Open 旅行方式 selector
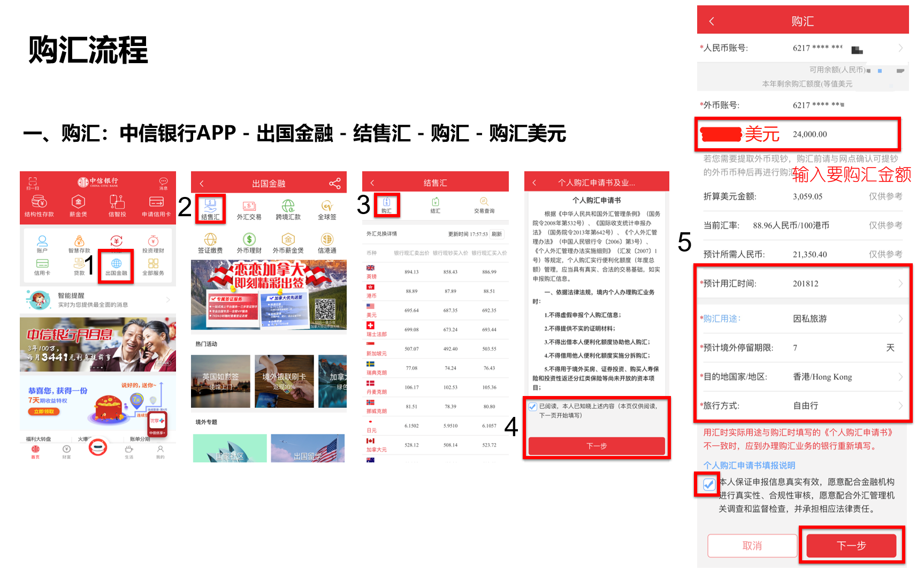This screenshot has height=578, width=924. click(x=802, y=406)
